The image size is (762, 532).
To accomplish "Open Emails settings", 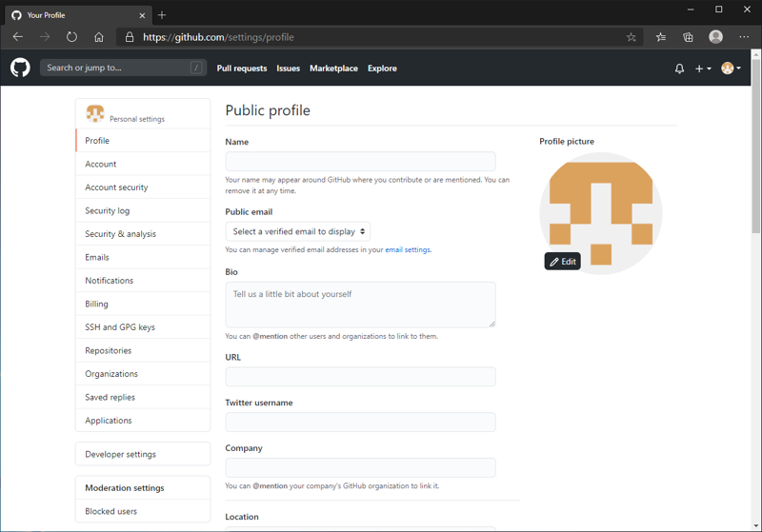I will (x=143, y=257).
